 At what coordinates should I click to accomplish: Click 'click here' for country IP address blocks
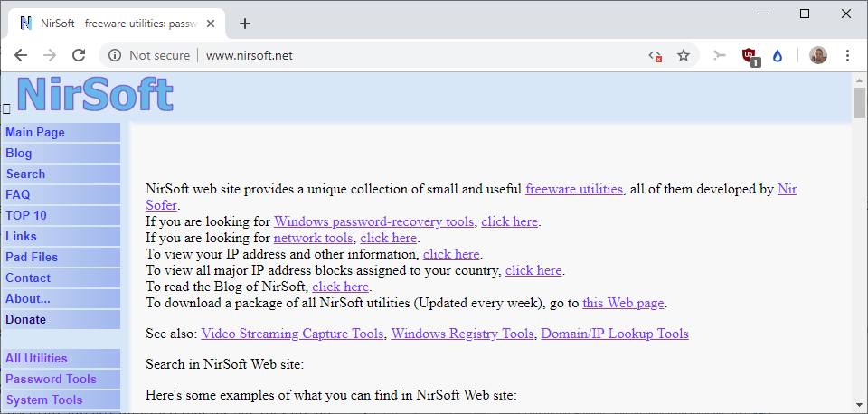coord(533,270)
